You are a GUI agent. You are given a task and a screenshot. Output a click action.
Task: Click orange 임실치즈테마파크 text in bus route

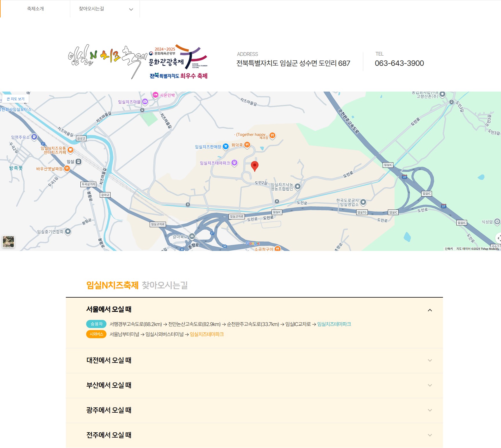click(x=207, y=334)
